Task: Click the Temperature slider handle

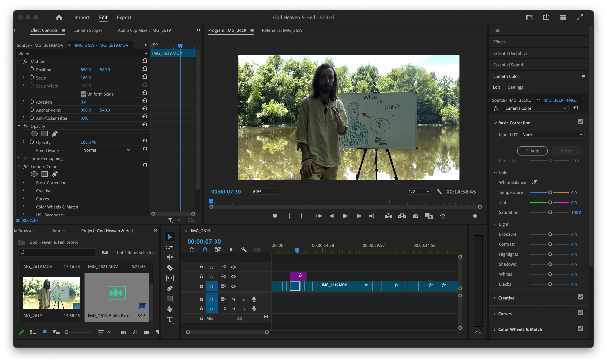Action: click(550, 193)
